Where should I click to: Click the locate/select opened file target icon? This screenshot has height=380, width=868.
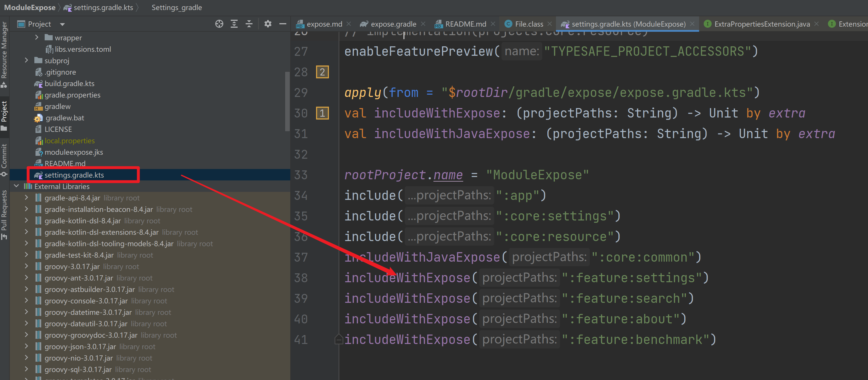[x=219, y=24]
